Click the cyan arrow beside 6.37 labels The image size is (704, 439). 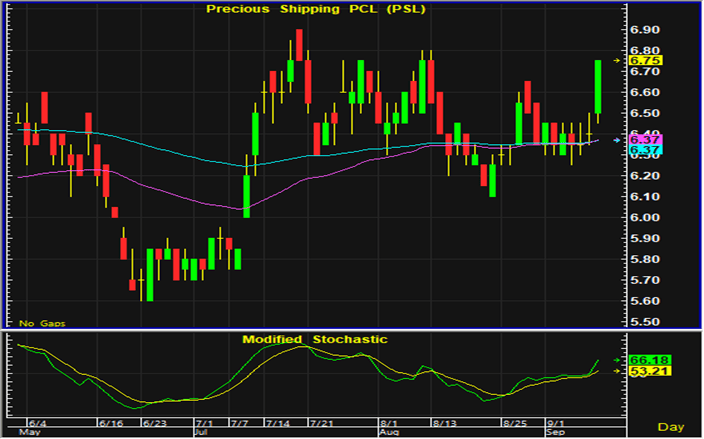tap(616, 140)
